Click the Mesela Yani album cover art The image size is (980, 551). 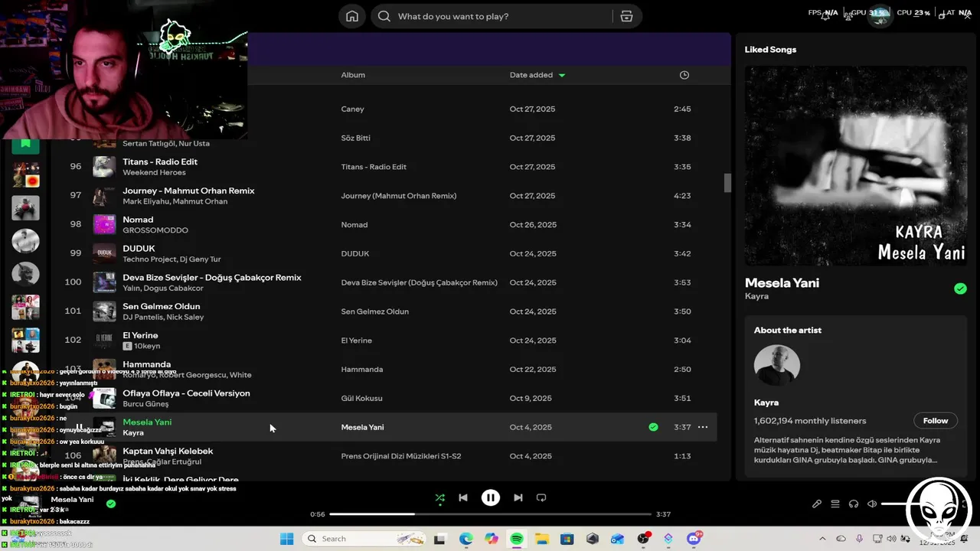pos(854,165)
